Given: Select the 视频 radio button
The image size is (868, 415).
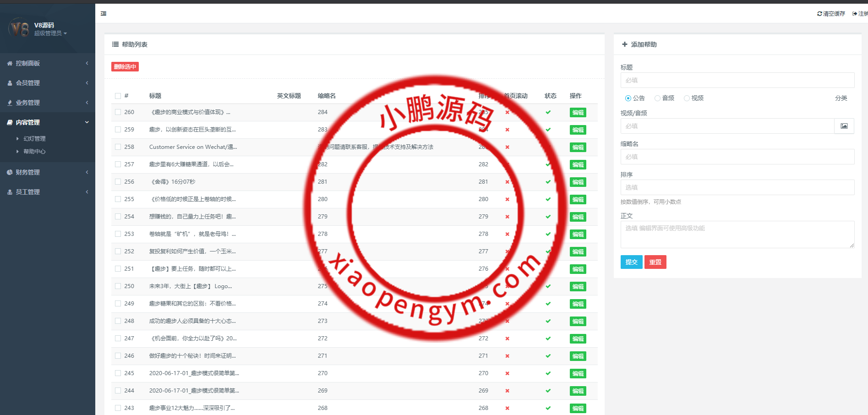Looking at the screenshot, I should (x=687, y=98).
